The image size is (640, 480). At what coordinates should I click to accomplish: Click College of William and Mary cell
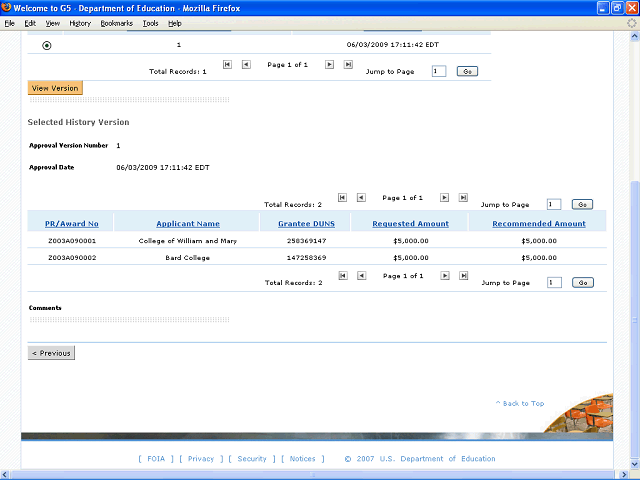click(188, 241)
